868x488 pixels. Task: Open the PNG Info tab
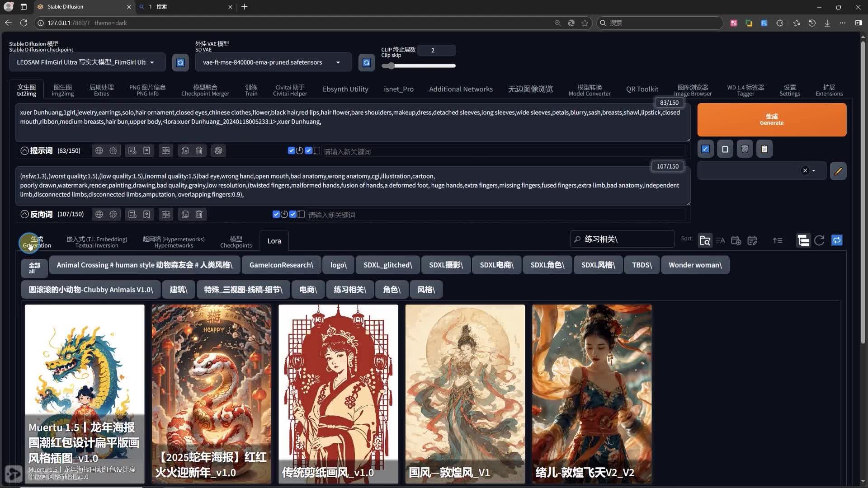[x=147, y=90]
